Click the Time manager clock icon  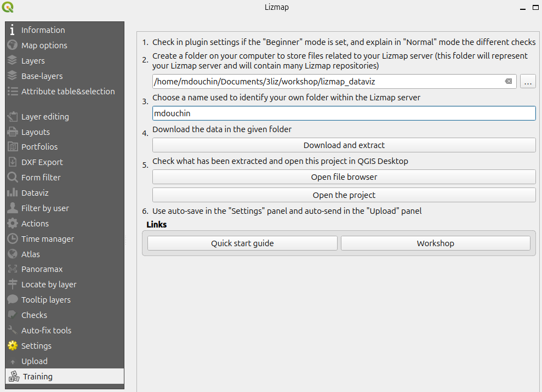coord(13,238)
